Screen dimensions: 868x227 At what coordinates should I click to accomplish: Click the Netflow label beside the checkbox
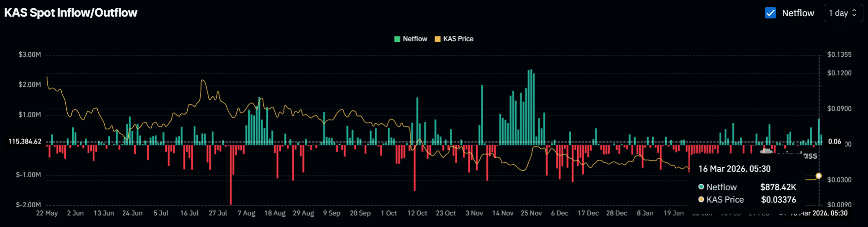[x=798, y=13]
